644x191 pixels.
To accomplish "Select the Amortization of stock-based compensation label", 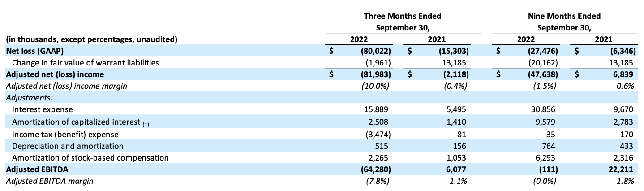I will pos(90,157).
